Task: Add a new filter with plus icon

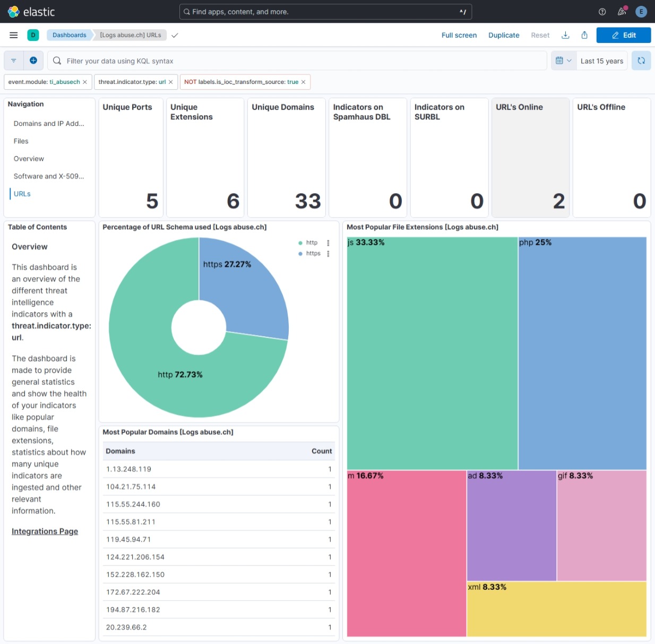Action: point(33,61)
